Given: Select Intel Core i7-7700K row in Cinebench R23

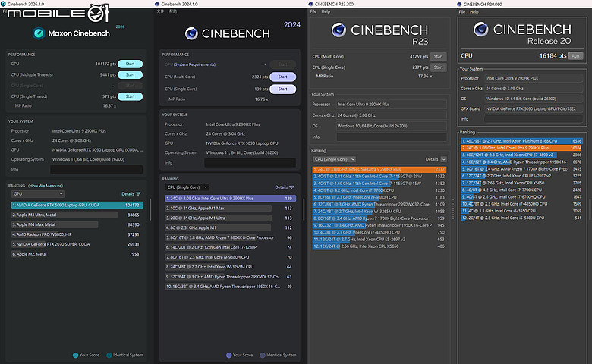Looking at the screenshot, I should coord(379,190).
